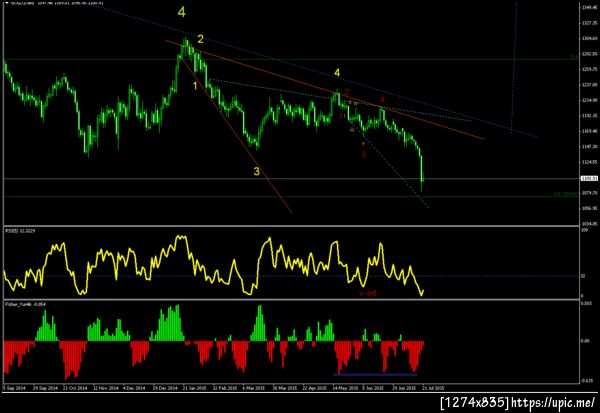
Task: Click the 1237.00 price axis label
Action: click(x=589, y=85)
